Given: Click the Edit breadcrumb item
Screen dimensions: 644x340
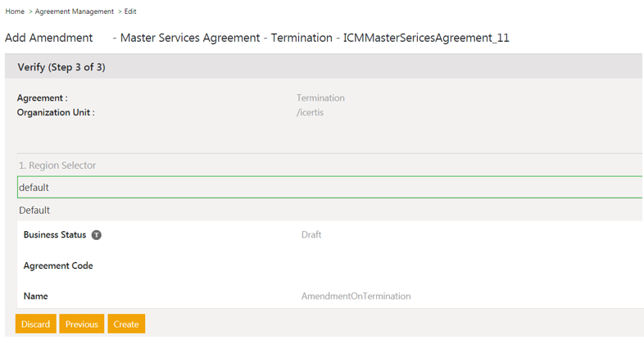Looking at the screenshot, I should (x=130, y=11).
